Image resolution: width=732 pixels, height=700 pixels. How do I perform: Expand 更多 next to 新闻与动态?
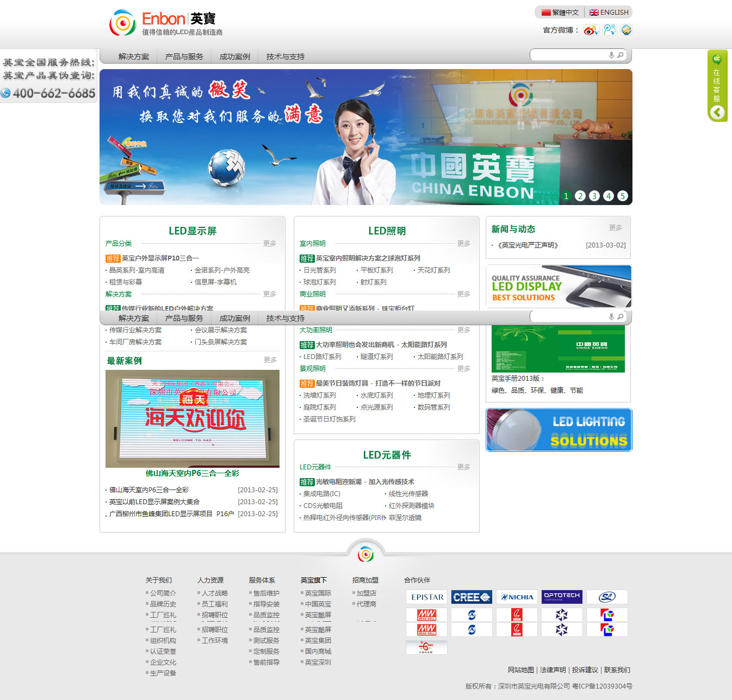(616, 228)
